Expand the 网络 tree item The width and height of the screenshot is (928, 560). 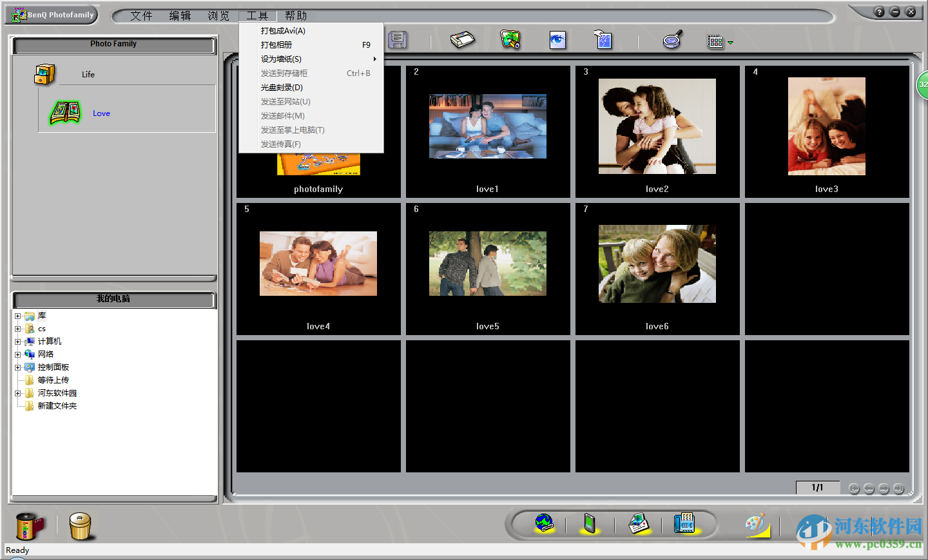click(17, 354)
